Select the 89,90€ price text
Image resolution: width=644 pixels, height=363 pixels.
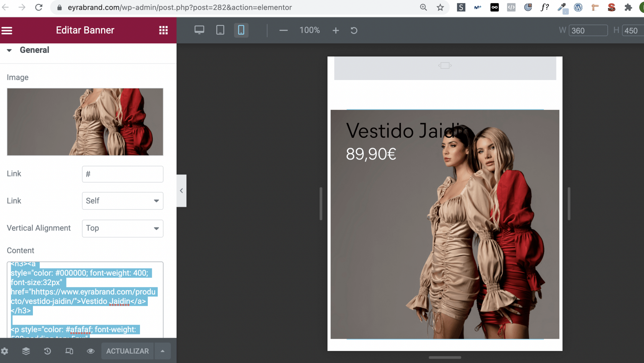point(371,154)
